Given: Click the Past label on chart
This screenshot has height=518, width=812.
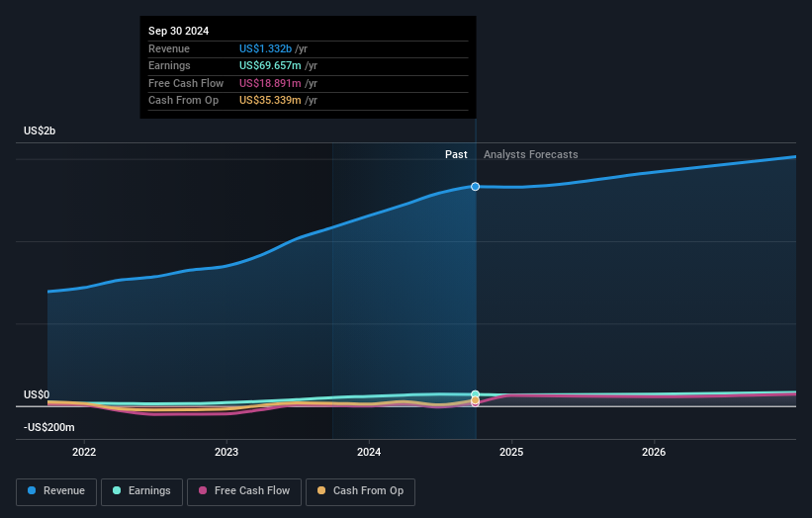Looking at the screenshot, I should point(456,154).
